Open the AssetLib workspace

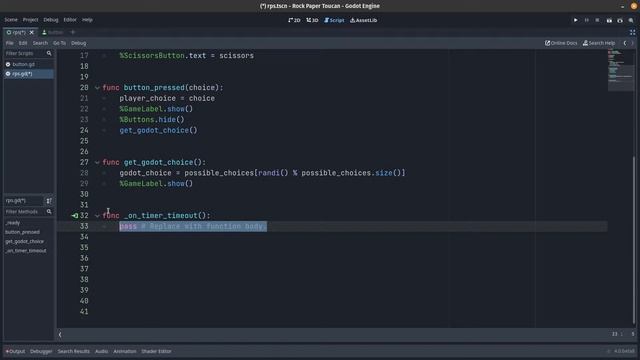click(364, 20)
